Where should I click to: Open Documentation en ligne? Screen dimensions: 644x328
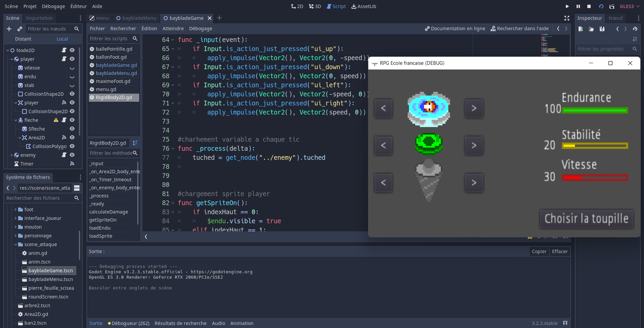(455, 29)
